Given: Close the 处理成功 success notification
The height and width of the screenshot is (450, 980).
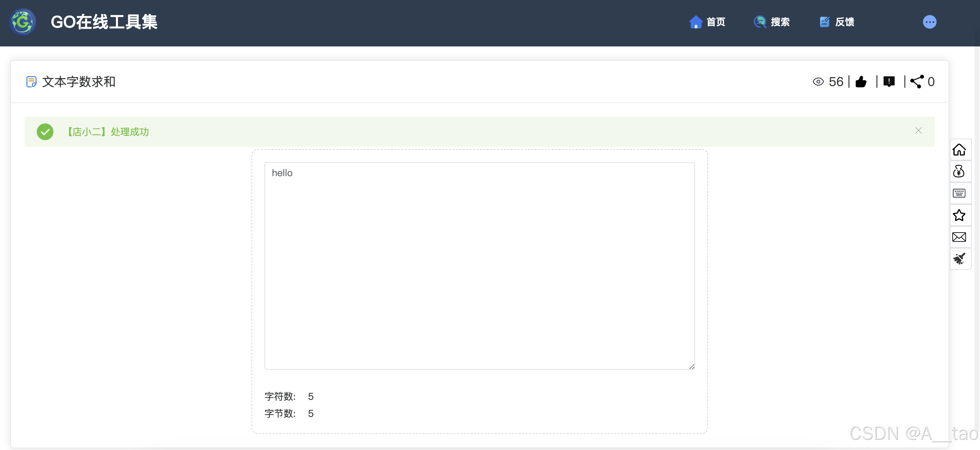Looking at the screenshot, I should (918, 131).
